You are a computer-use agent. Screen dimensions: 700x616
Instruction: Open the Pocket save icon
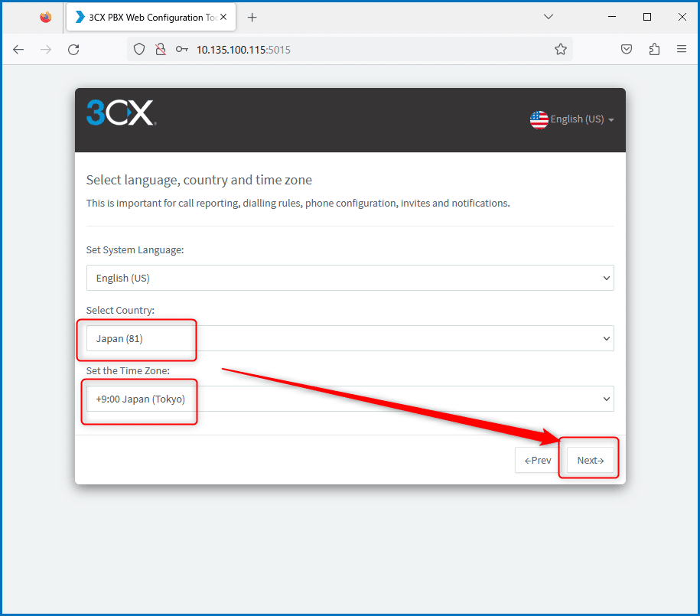click(x=627, y=49)
